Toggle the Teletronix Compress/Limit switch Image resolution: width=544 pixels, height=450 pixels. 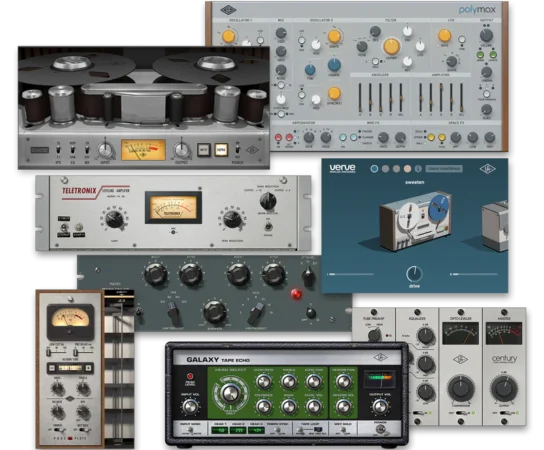(63, 228)
